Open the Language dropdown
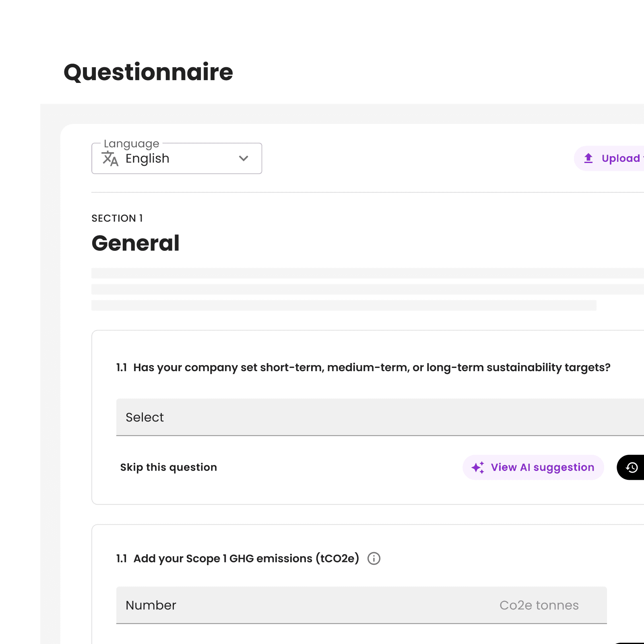The image size is (644, 644). (x=176, y=158)
